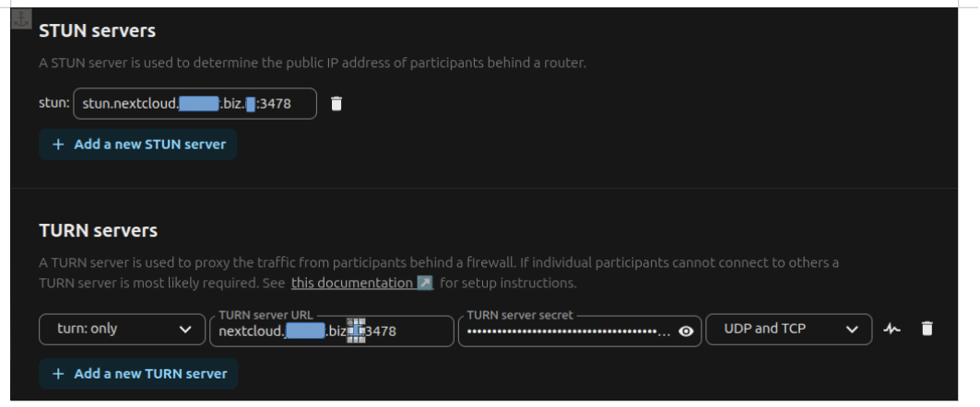This screenshot has width=980, height=407.
Task: Expand the chevron on 'turn: only' selector
Action: [185, 330]
